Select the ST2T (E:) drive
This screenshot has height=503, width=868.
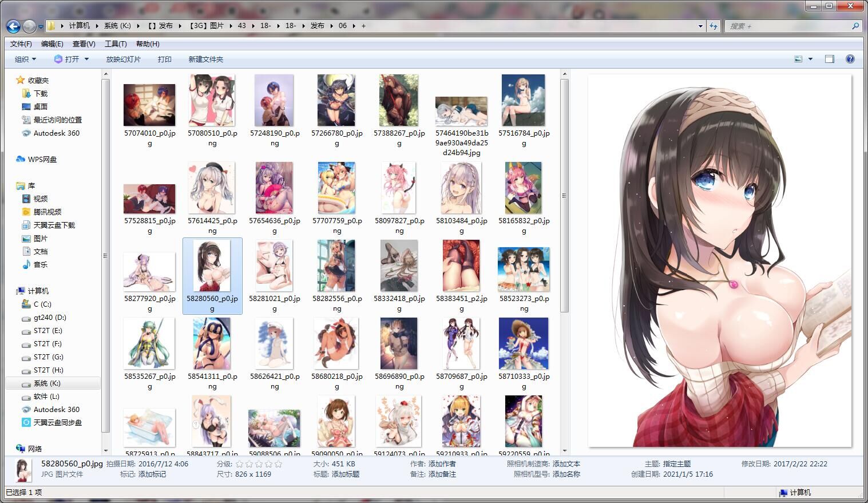47,331
